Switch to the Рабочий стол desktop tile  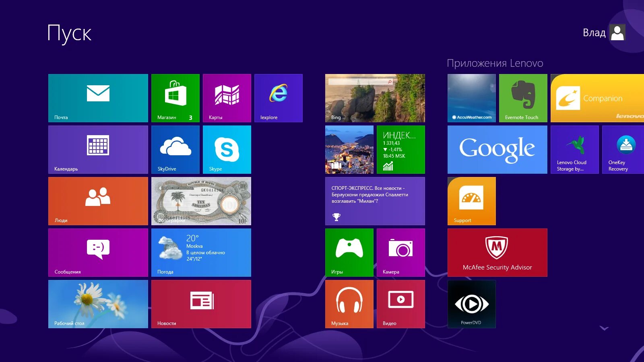coord(98,304)
